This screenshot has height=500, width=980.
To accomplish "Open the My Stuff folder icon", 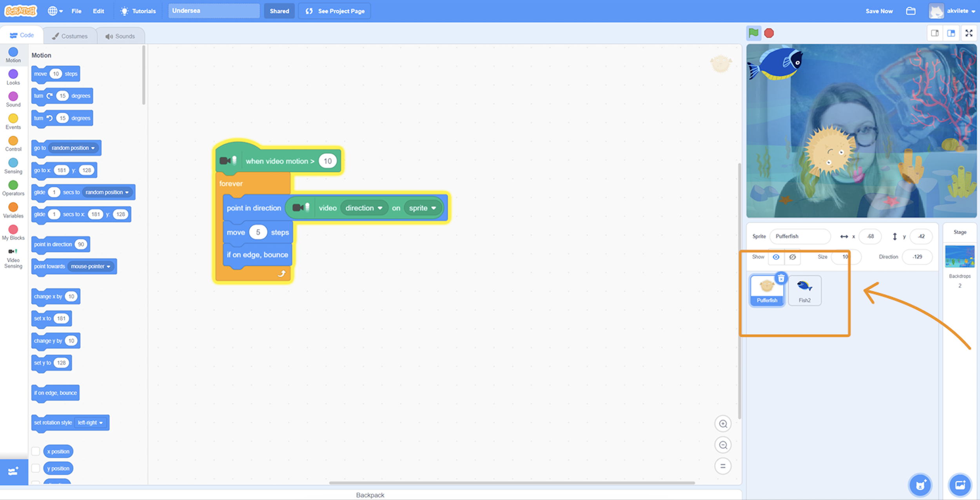I will click(x=911, y=11).
